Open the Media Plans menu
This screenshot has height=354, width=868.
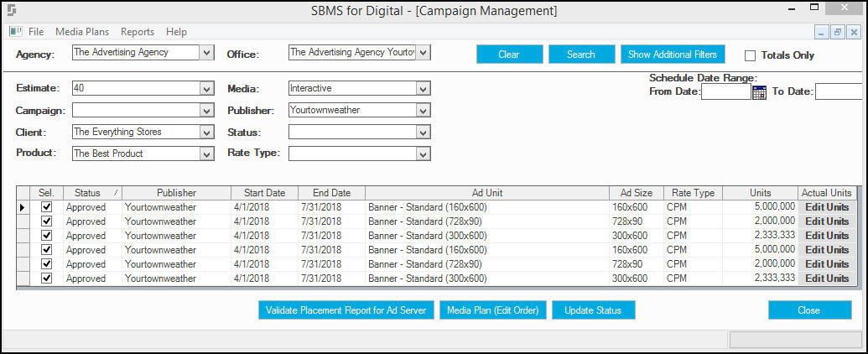click(82, 32)
